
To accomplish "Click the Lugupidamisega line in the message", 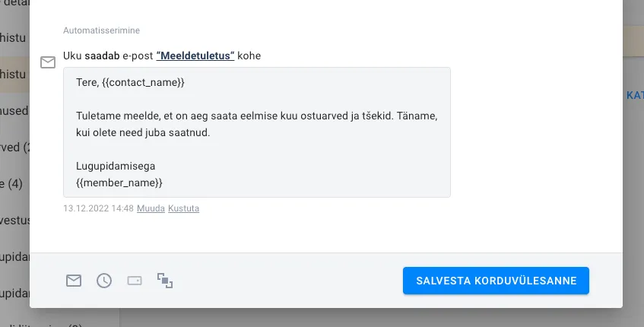I will [120, 166].
